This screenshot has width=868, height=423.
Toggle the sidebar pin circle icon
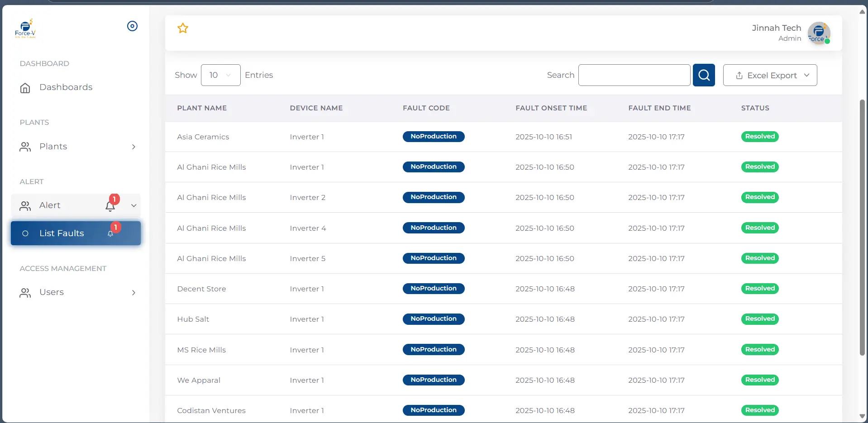click(132, 26)
